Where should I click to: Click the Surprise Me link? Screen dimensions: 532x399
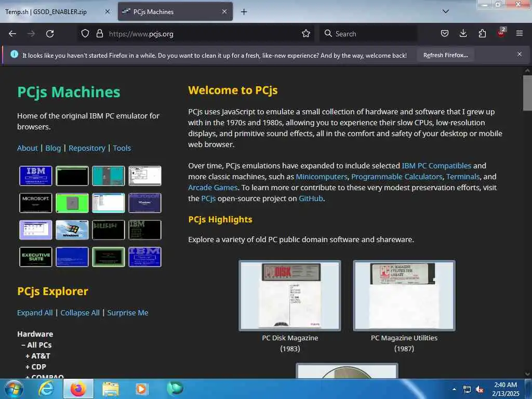point(128,313)
